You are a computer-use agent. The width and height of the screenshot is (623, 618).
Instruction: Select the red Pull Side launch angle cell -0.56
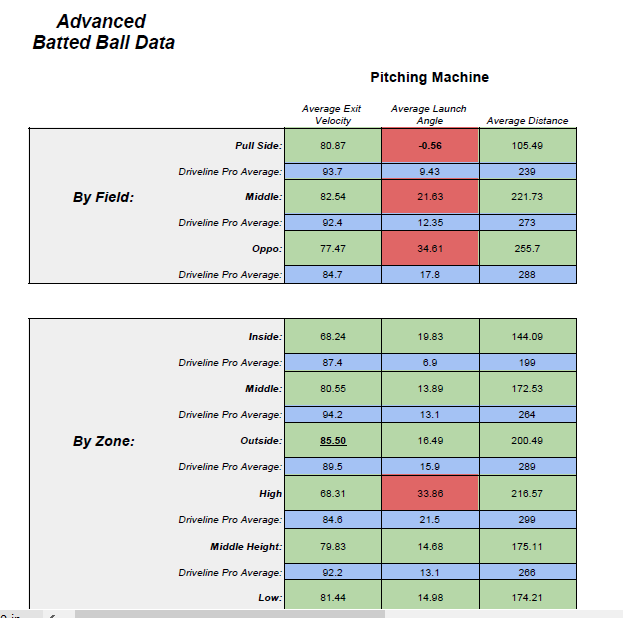click(x=430, y=145)
